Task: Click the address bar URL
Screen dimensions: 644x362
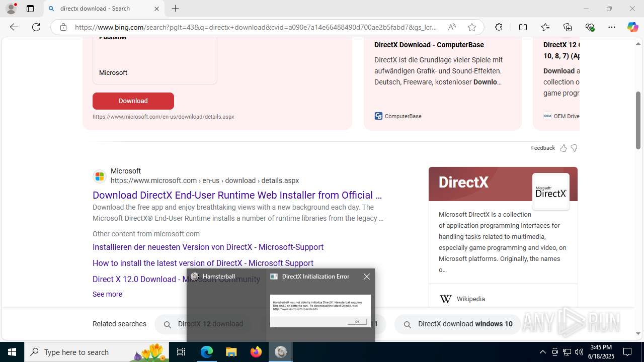Action: point(256,27)
